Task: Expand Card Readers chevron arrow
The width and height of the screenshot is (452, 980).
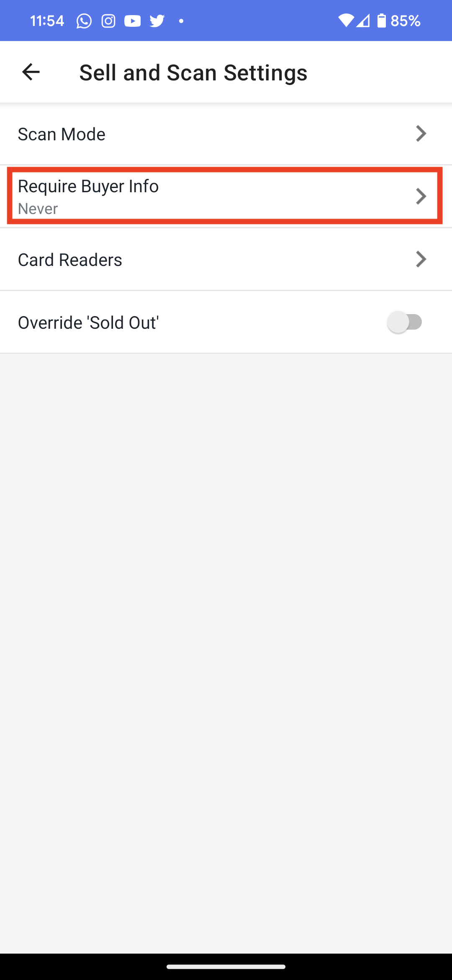Action: (421, 259)
